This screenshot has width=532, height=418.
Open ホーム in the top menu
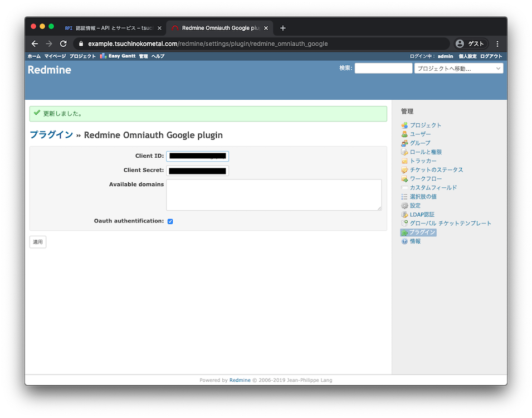tap(34, 56)
